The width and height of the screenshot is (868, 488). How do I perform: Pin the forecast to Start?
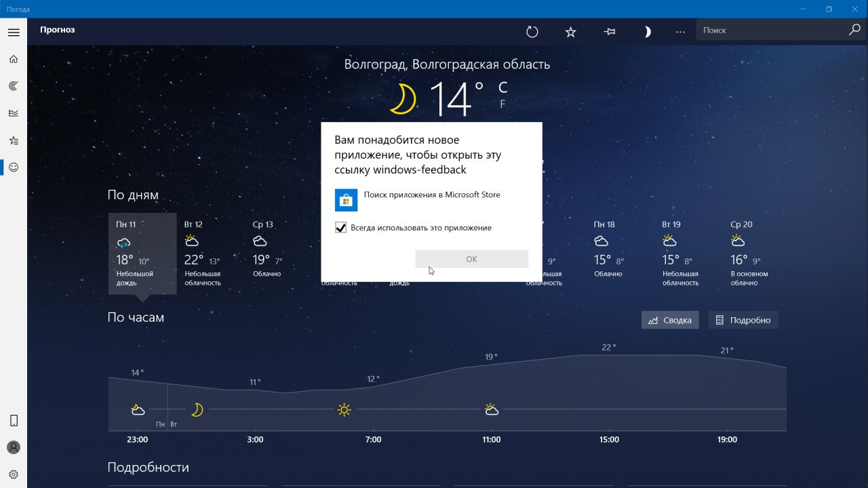(x=610, y=31)
